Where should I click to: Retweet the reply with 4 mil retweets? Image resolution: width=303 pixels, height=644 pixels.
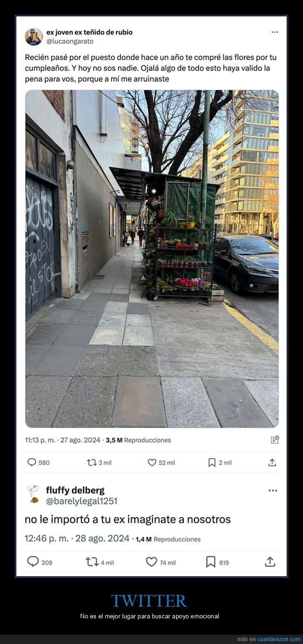point(92,562)
